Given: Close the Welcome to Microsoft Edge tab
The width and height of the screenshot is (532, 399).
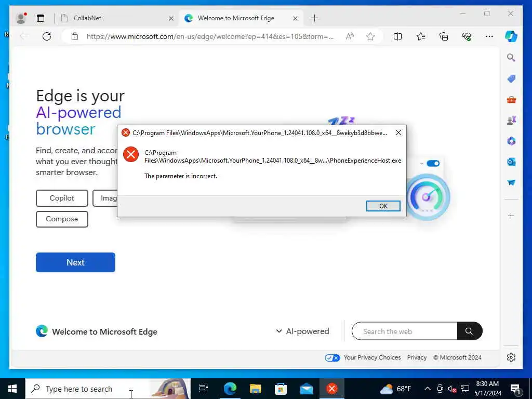Looking at the screenshot, I should (x=295, y=18).
